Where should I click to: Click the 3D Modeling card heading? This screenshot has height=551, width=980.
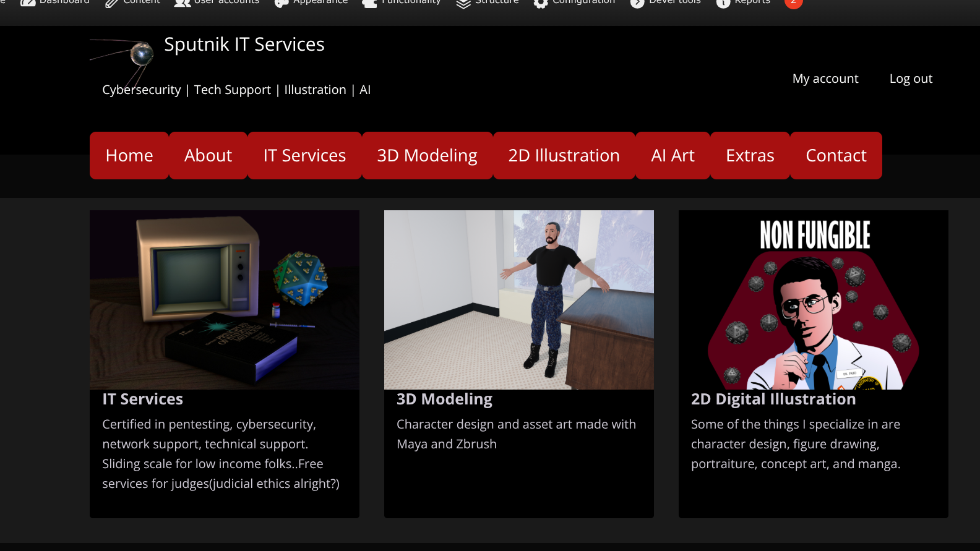(444, 399)
